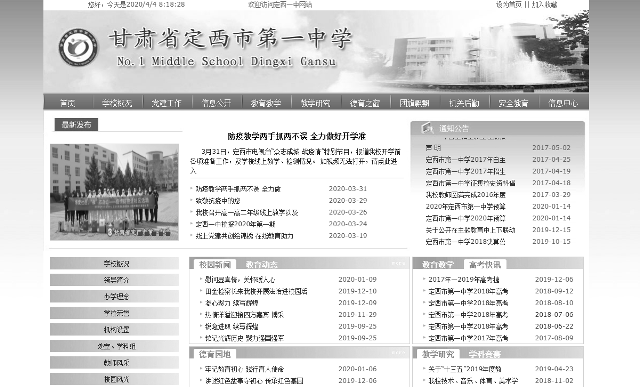Image resolution: width=640 pixels, height=387 pixels.
Task: Click the school emblem logo
Action: (78, 47)
